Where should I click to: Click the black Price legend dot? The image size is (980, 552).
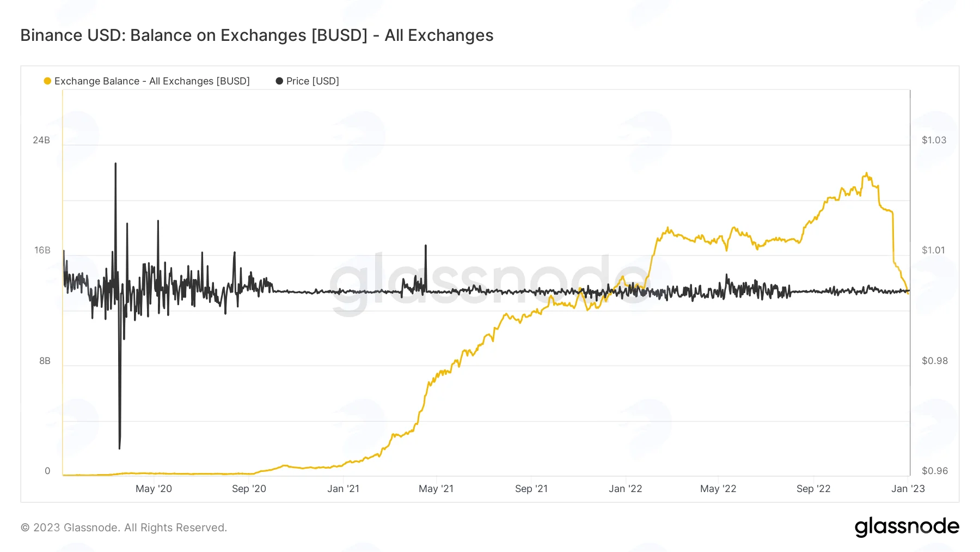click(279, 81)
